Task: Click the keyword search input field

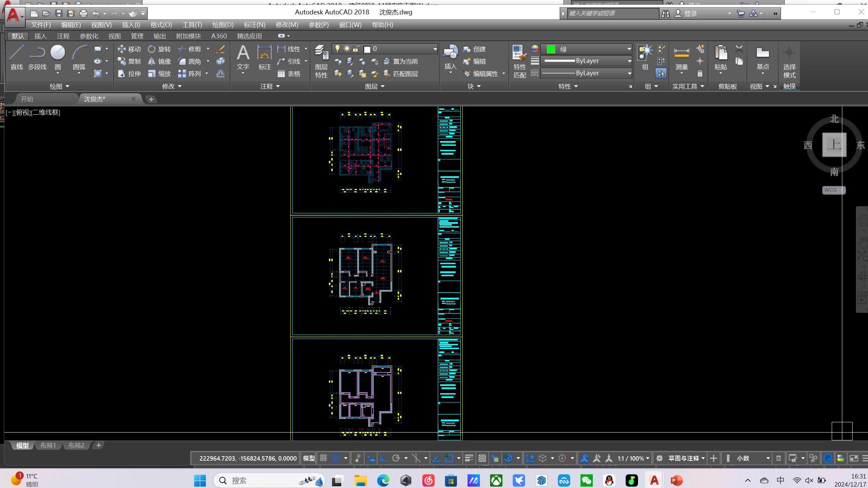Action: pos(613,13)
